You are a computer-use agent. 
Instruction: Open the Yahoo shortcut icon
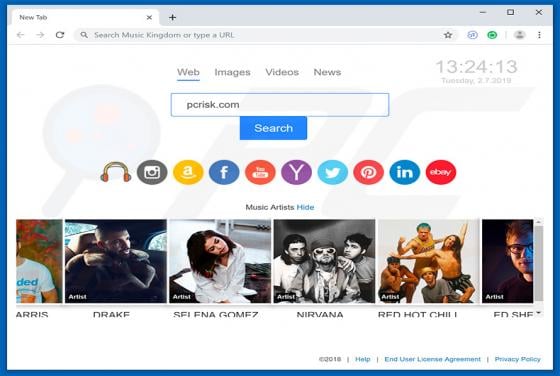coord(296,172)
